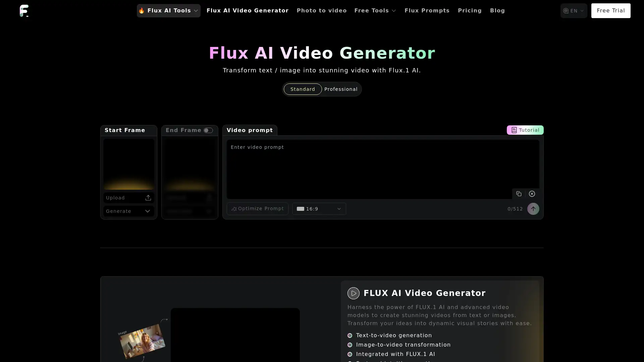644x362 pixels.
Task: Click the video prompt input field
Action: (383, 169)
